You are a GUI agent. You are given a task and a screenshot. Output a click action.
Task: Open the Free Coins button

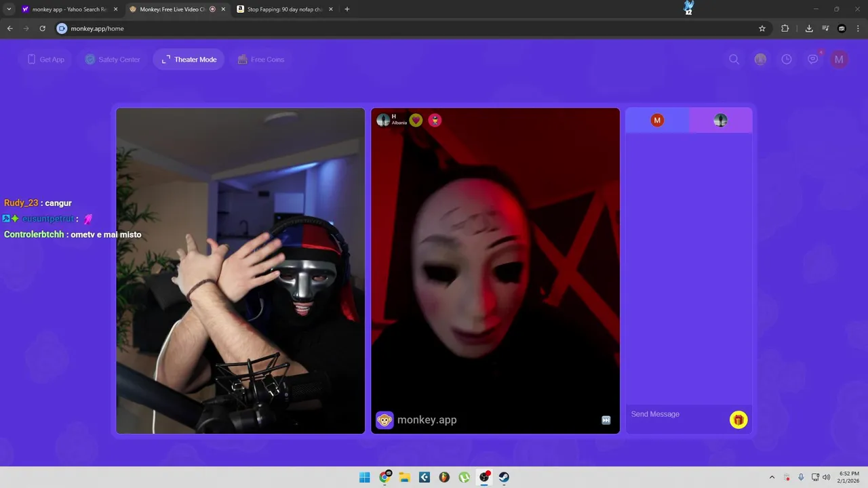pyautogui.click(x=261, y=60)
